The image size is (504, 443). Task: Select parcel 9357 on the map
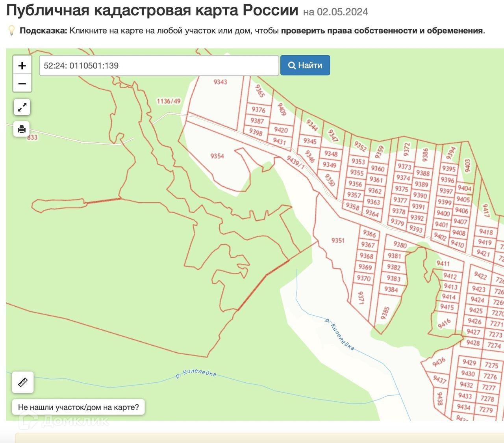tap(354, 195)
